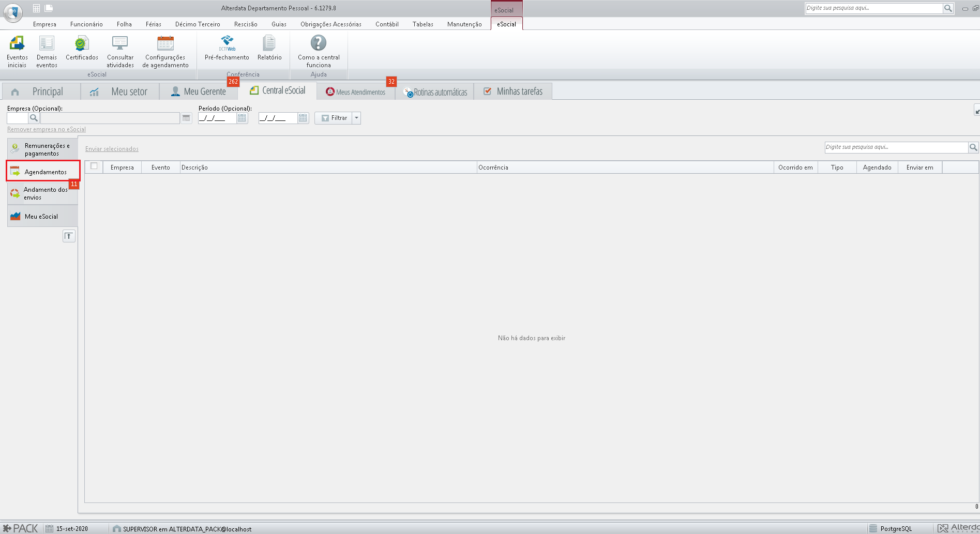This screenshot has width=980, height=534.
Task: Open Demais eventos ribbon icon
Action: [x=47, y=51]
